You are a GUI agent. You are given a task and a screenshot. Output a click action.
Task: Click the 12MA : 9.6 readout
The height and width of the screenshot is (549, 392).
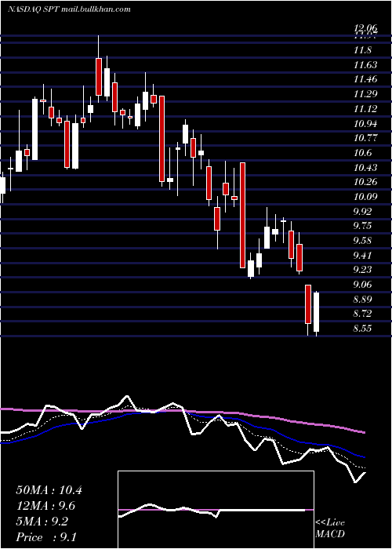pos(45,506)
